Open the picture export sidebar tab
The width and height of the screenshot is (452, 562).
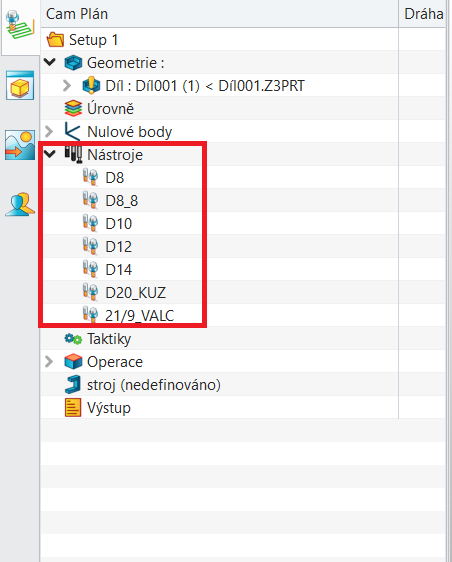[20, 145]
